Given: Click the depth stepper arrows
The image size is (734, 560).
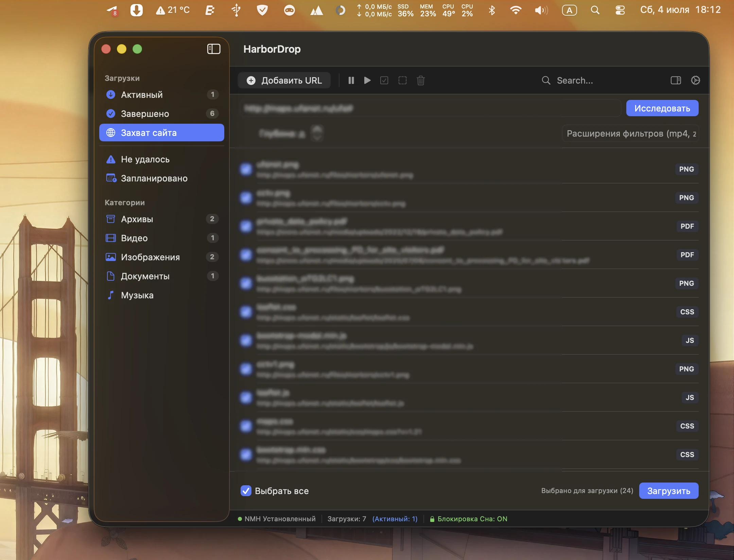Looking at the screenshot, I should click(x=317, y=133).
